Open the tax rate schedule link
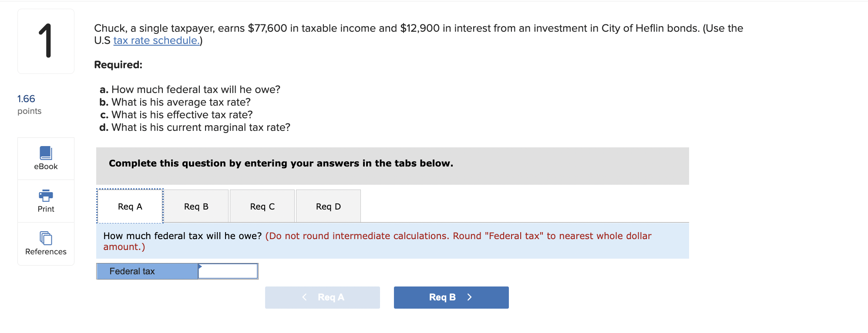The image size is (868, 333). pyautogui.click(x=156, y=40)
